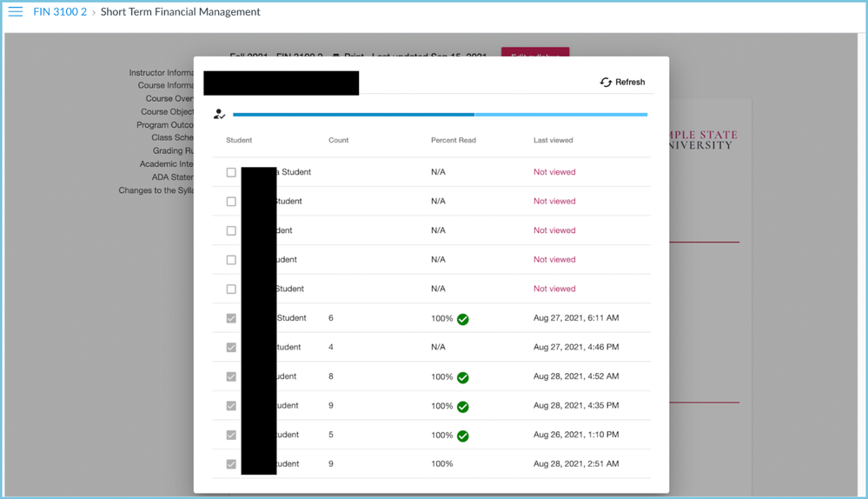Toggle checkbox for student viewed Aug 27, 4:46 PM
Image resolution: width=868 pixels, height=499 pixels.
[231, 348]
